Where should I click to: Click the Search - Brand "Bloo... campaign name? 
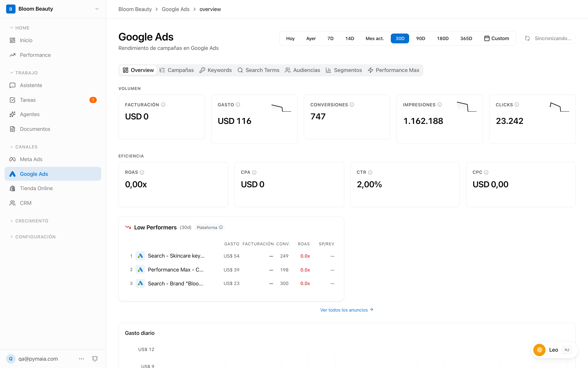(x=175, y=284)
